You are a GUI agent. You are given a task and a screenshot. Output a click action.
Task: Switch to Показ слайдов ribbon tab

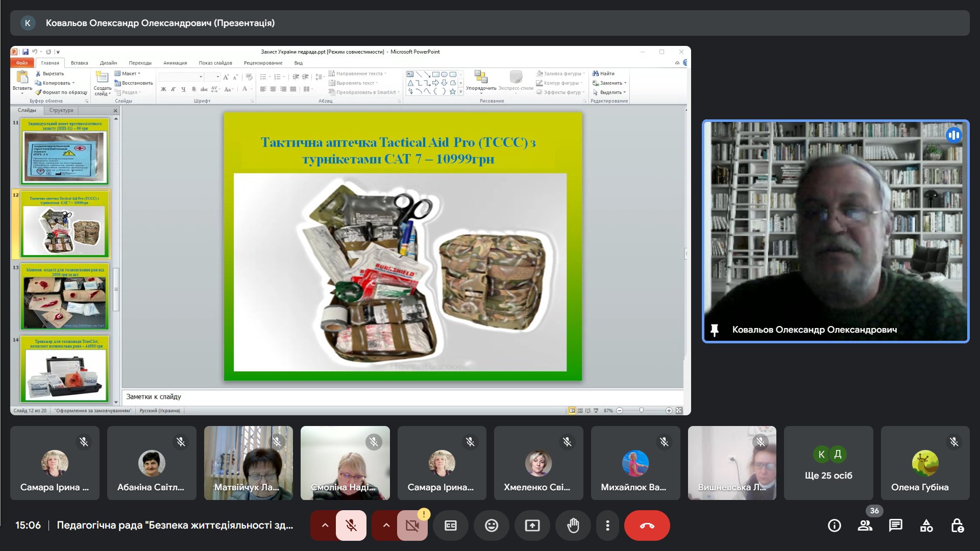(x=215, y=63)
